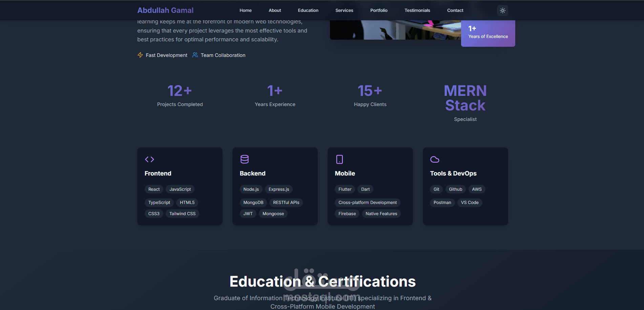
Task: Toggle the light/dark theme sun button
Action: pyautogui.click(x=502, y=11)
